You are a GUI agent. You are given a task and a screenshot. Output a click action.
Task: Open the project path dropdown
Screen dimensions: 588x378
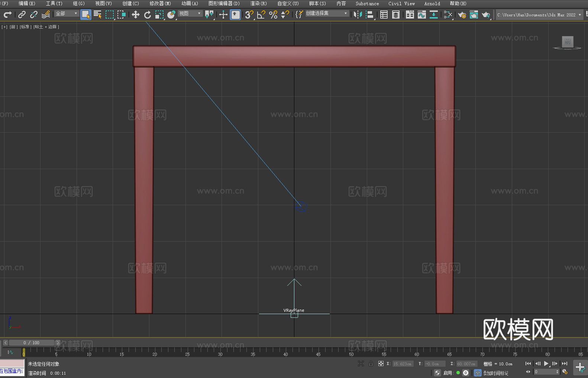pyautogui.click(x=539, y=15)
